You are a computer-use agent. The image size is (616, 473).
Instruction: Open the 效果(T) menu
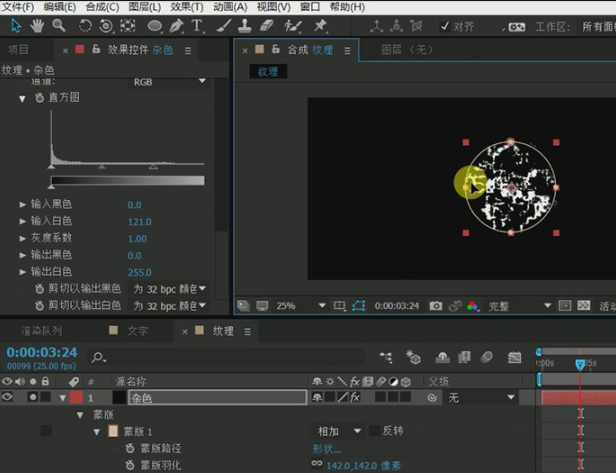185,7
